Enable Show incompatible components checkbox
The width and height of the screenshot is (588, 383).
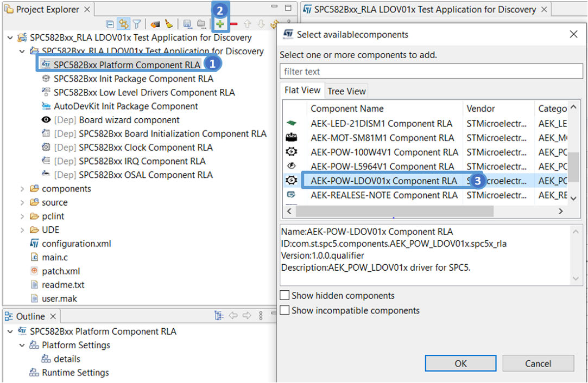coord(284,310)
